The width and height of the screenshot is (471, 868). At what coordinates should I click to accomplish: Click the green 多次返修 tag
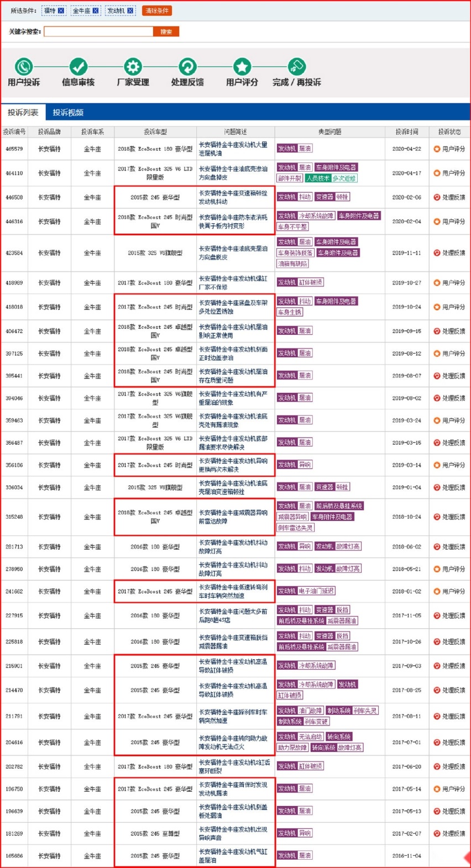[344, 178]
